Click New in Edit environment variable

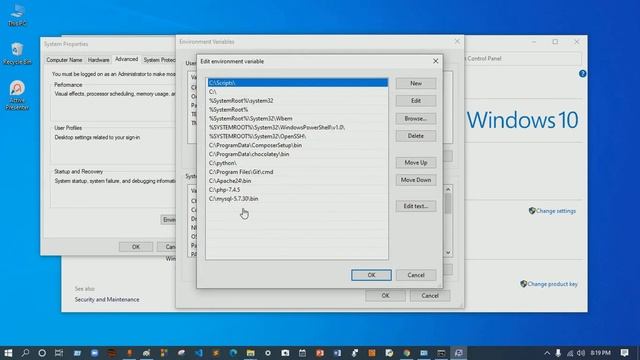416,83
